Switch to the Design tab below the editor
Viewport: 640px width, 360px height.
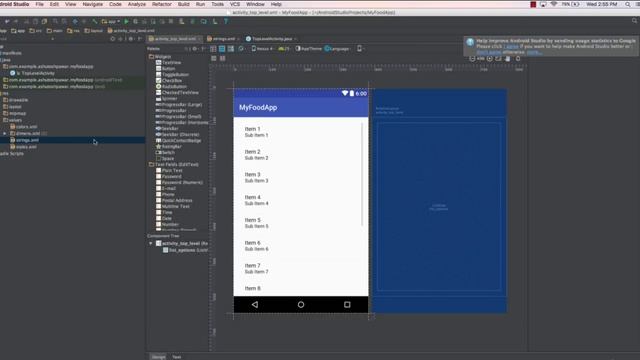tap(158, 357)
